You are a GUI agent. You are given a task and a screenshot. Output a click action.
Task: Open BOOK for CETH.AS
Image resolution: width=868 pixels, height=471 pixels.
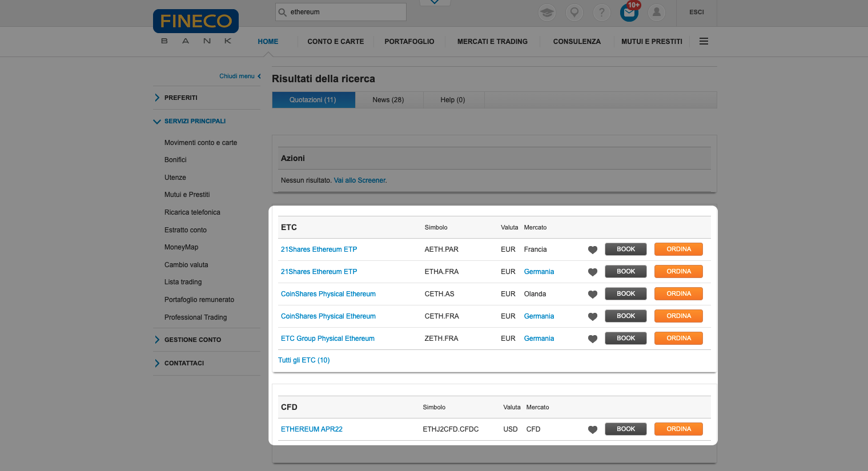626,293
